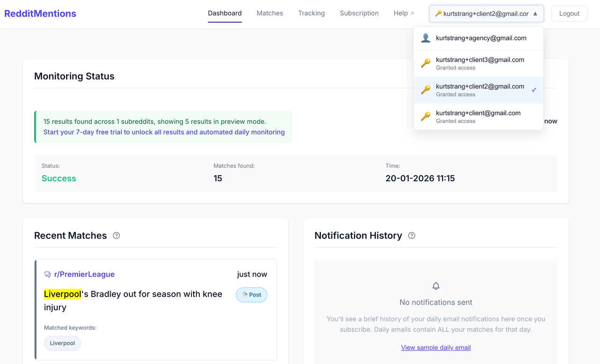Open the r/PremierLeague subreddit link
The height and width of the screenshot is (364, 600).
coord(84,275)
